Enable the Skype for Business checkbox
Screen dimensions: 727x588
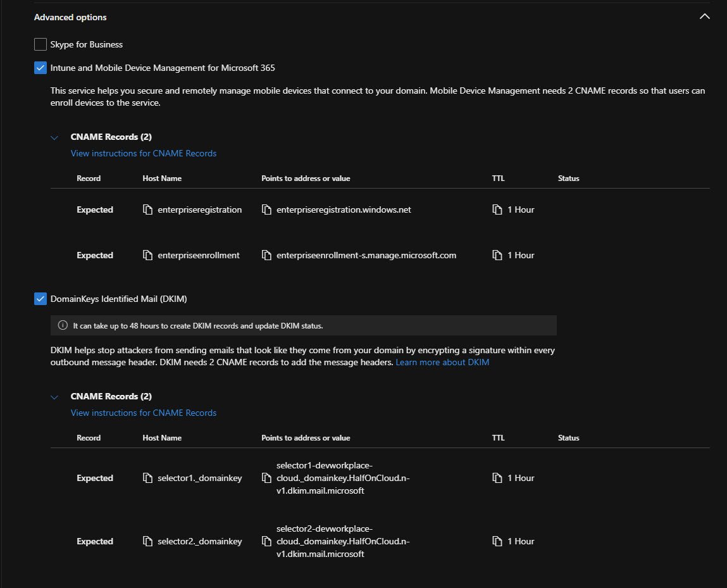pyautogui.click(x=40, y=45)
